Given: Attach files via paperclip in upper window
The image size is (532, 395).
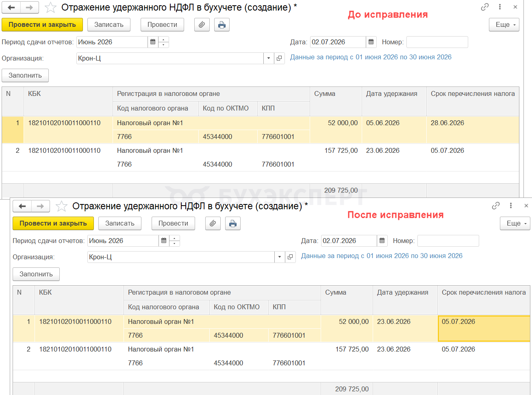Looking at the screenshot, I should tap(202, 25).
